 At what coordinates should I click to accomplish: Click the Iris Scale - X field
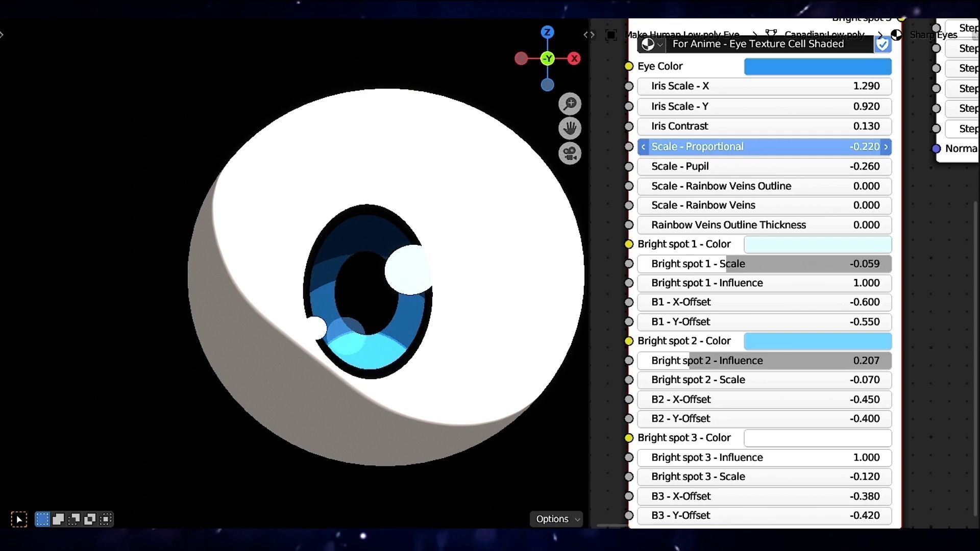[765, 86]
